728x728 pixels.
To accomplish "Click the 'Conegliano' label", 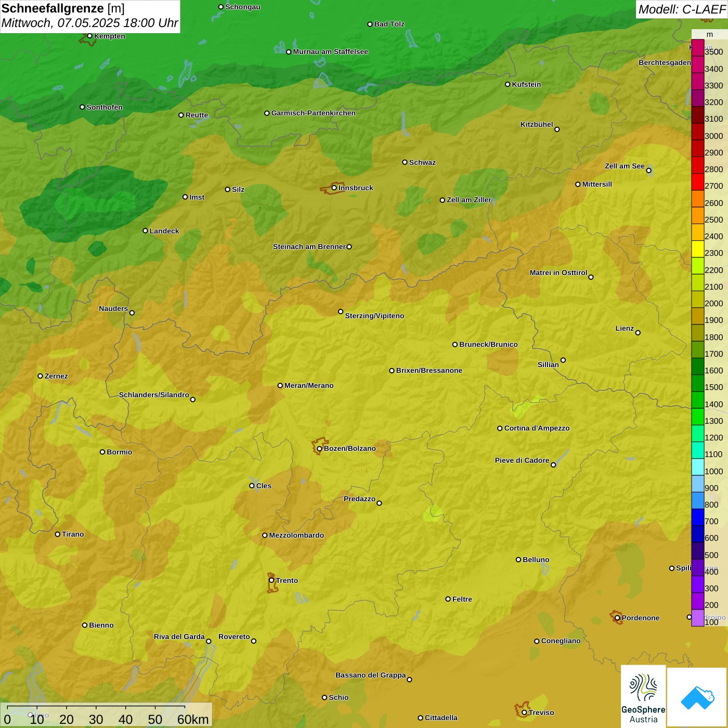I will (x=561, y=641).
